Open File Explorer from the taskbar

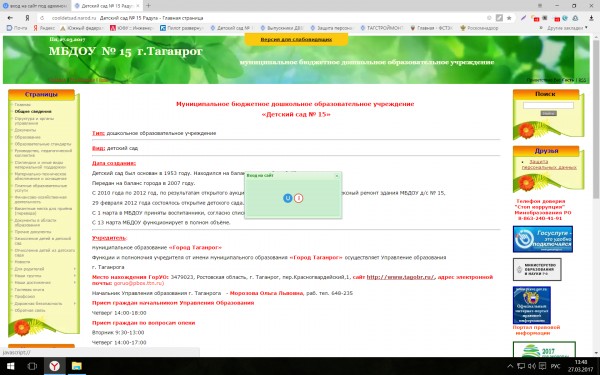tap(77, 366)
